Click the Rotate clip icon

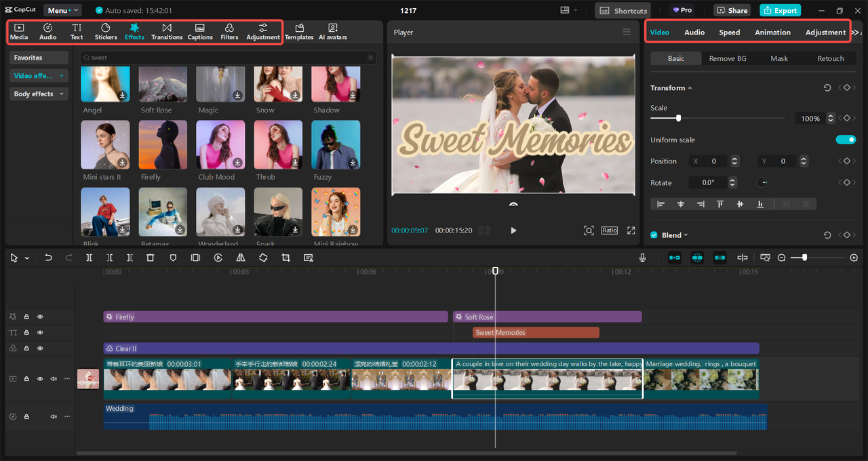pos(263,258)
